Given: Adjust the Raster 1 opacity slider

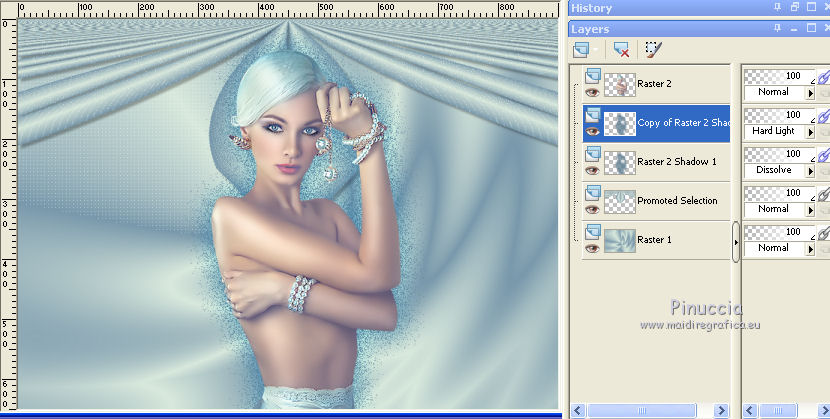Looking at the screenshot, I should click(x=779, y=233).
